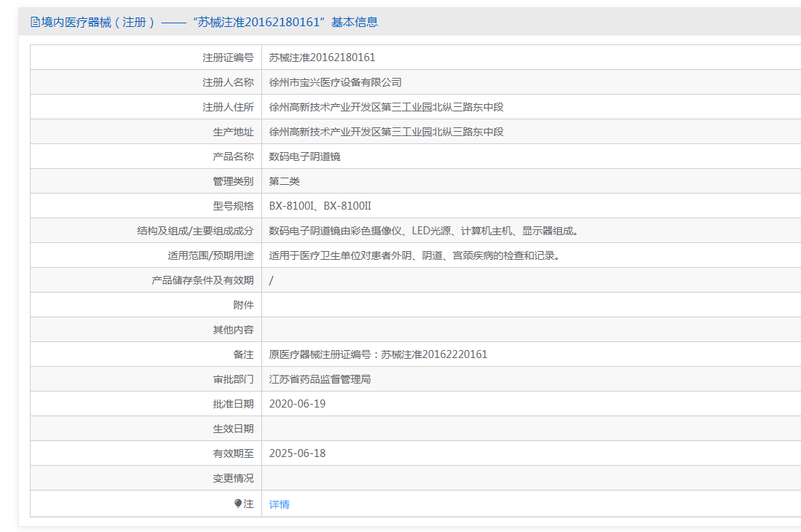Click the 适用范围 intended use text
Screen dimensions: 801x532
pos(415,255)
